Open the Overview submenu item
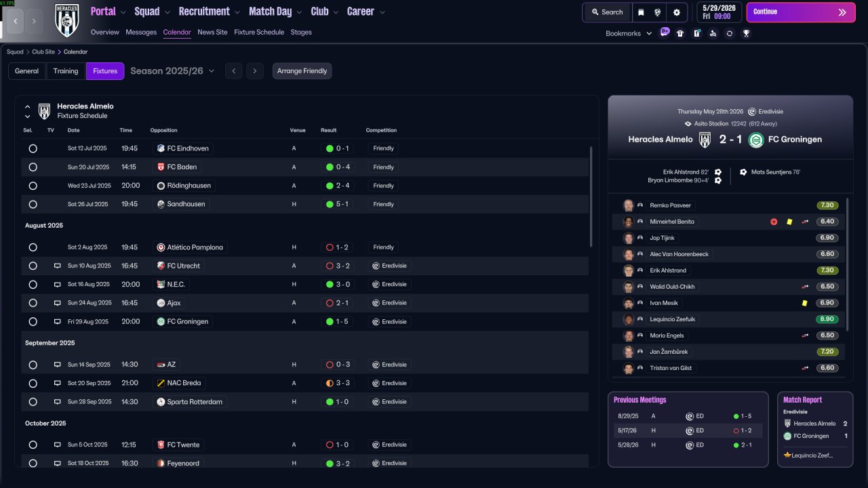 point(104,32)
